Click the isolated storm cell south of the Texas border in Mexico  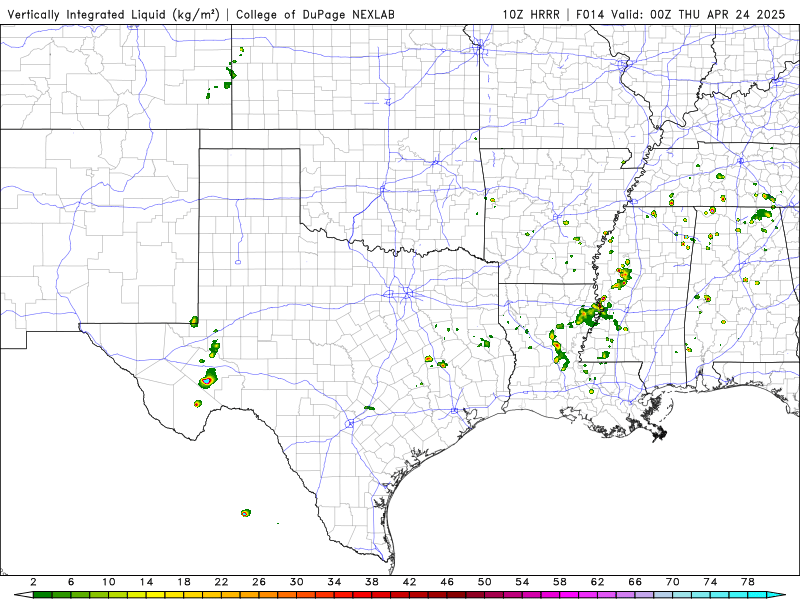point(246,513)
